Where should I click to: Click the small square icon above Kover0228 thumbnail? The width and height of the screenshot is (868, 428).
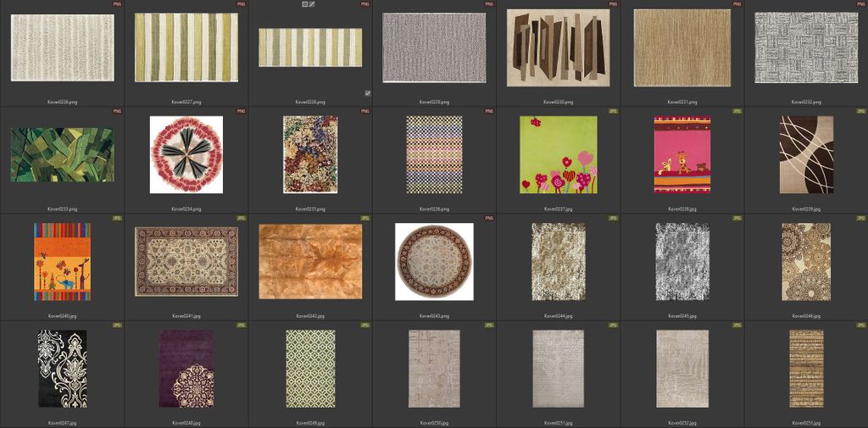pos(305,4)
